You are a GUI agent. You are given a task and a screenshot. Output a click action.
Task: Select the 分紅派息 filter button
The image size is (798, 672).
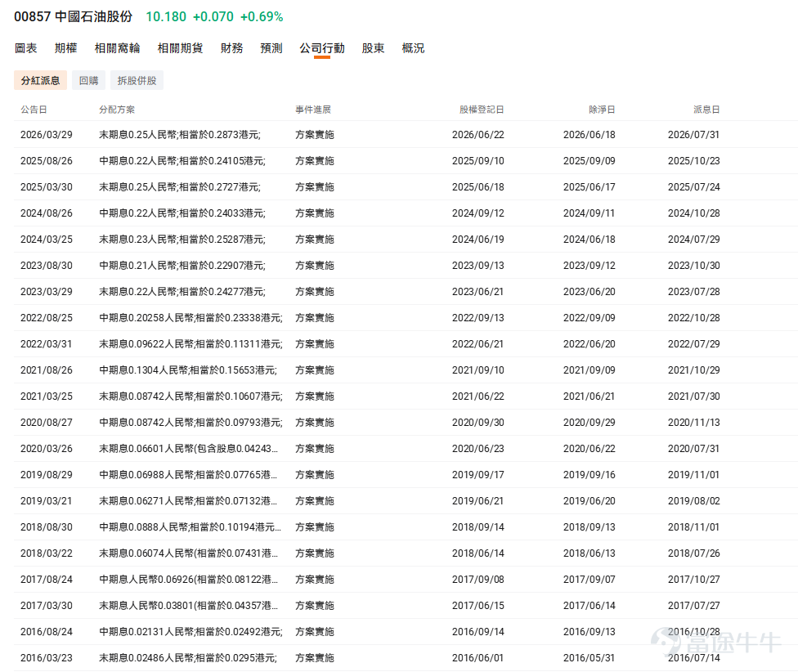click(40, 80)
